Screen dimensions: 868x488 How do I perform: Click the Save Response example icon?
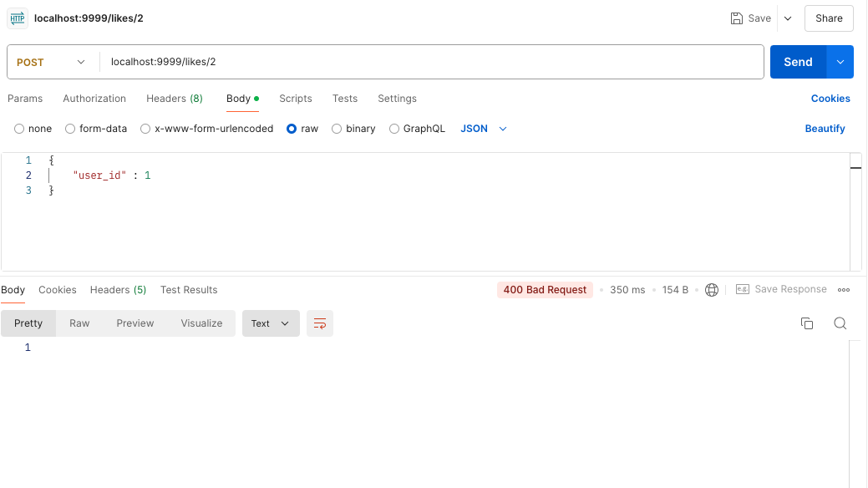click(x=743, y=289)
